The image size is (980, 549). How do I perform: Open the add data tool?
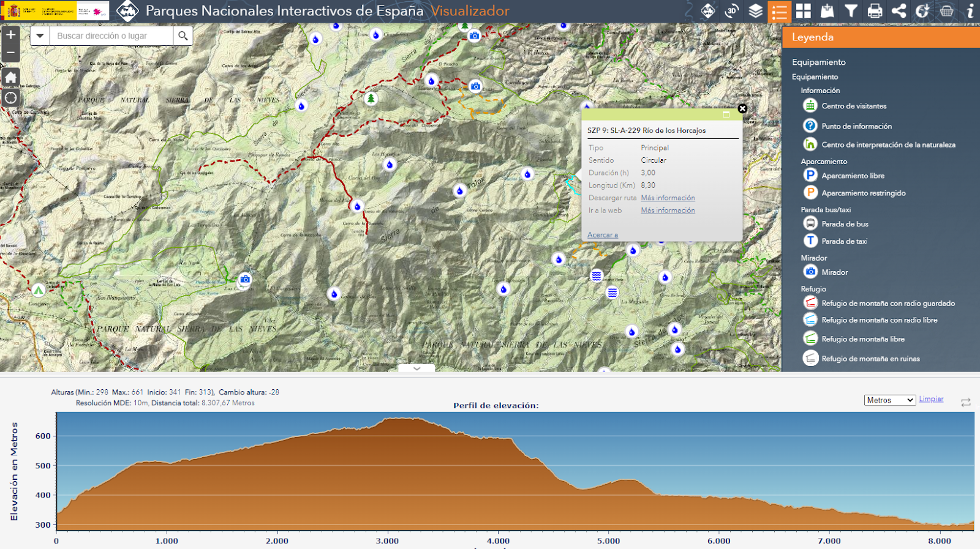(827, 11)
